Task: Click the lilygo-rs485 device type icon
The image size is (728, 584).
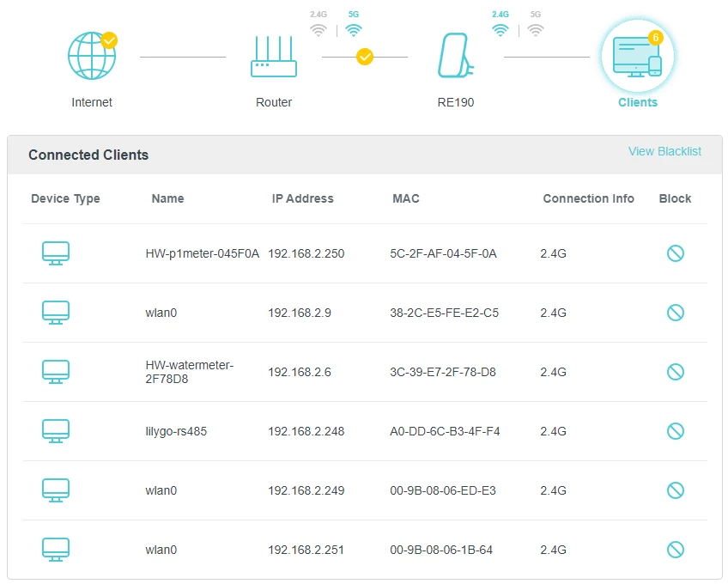Action: click(56, 431)
